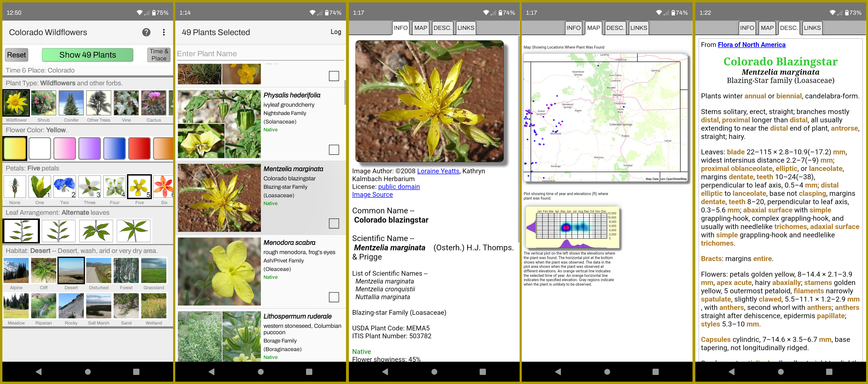Open the Log menu option
The image size is (868, 384).
point(336,32)
